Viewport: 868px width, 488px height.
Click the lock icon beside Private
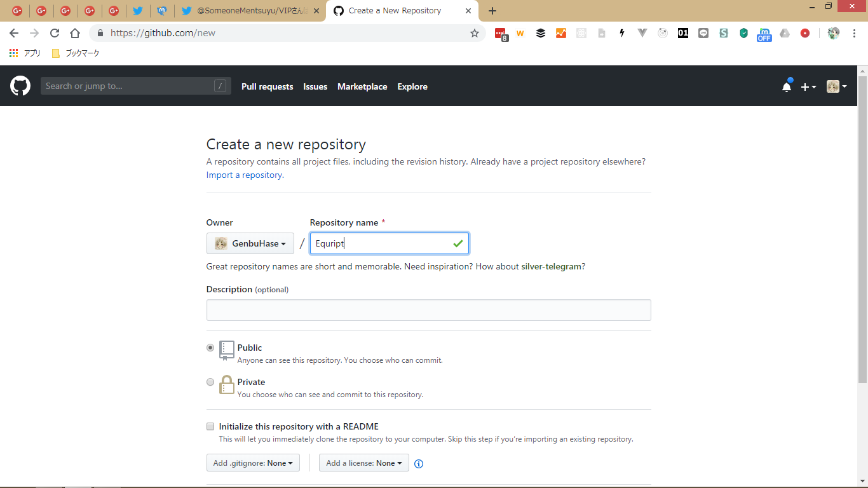click(x=227, y=384)
